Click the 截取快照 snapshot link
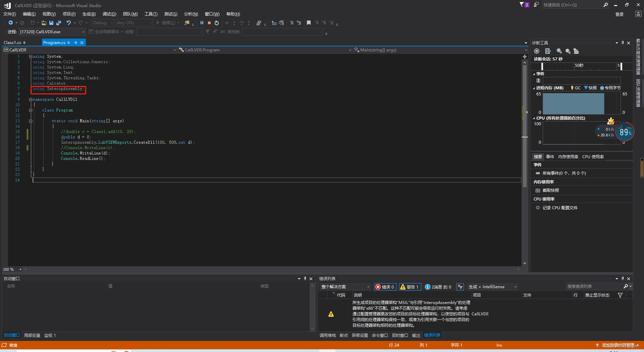The image size is (644, 352). click(x=551, y=190)
